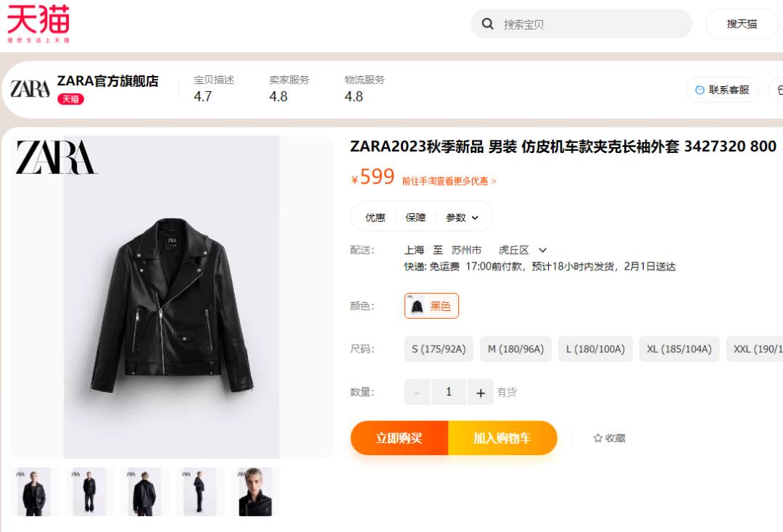Open the 优惠 tab
Image resolution: width=783 pixels, height=532 pixels.
click(375, 217)
